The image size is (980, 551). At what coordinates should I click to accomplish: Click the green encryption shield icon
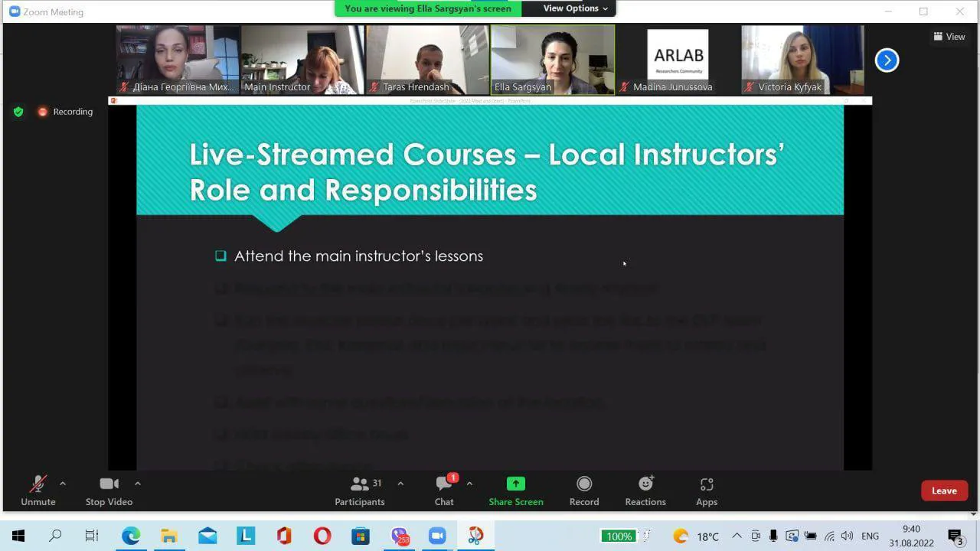tap(18, 112)
